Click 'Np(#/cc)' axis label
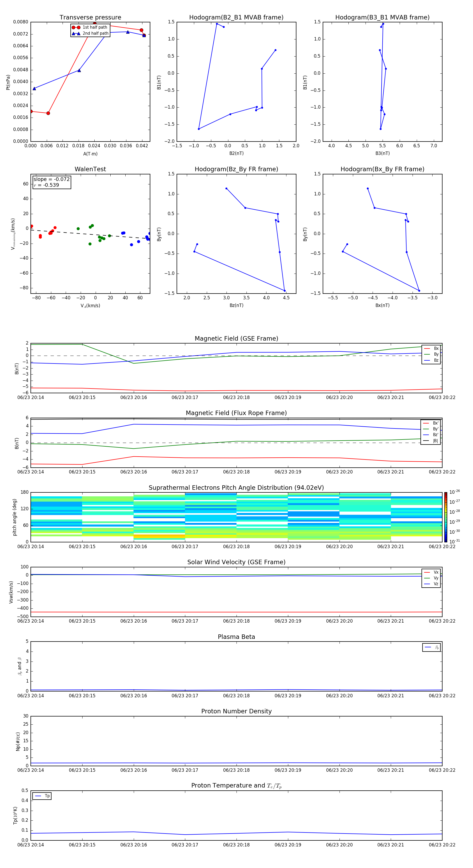 [18, 741]
